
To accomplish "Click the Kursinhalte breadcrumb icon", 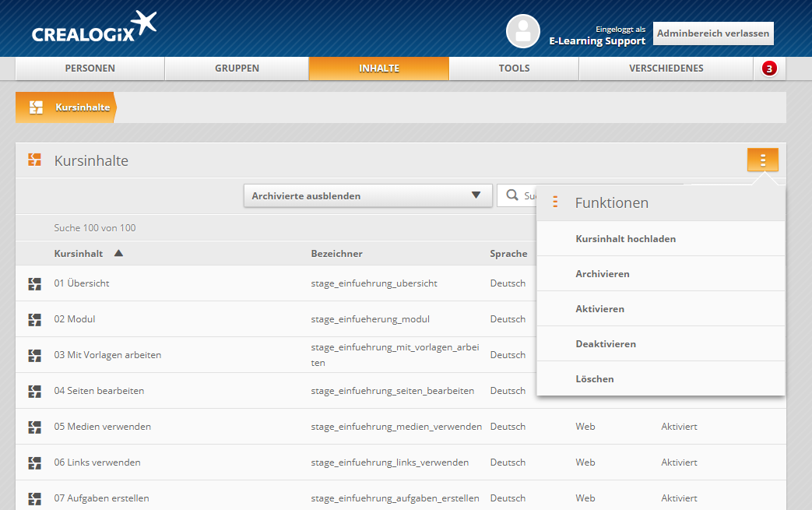I will 35,107.
